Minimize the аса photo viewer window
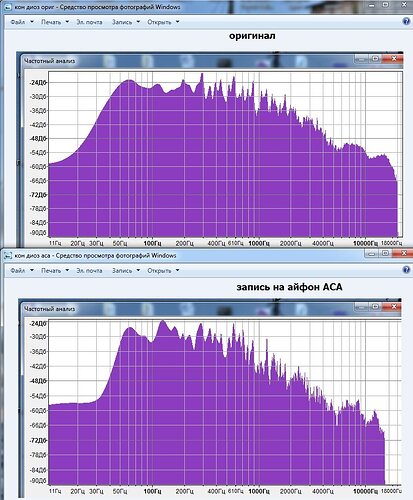This screenshot has width=413, height=500. click(x=372, y=254)
